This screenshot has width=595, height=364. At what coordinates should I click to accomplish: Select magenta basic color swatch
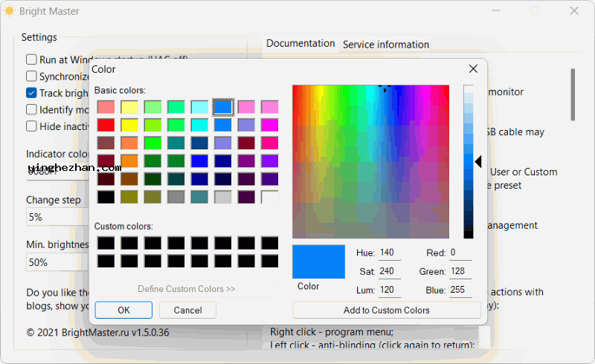pyautogui.click(x=270, y=125)
